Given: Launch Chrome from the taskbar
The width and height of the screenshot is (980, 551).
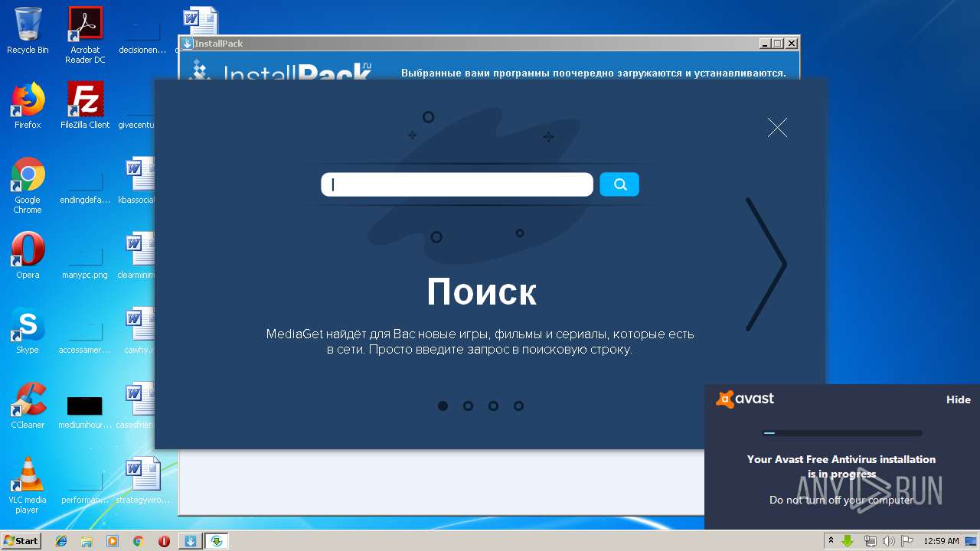Looking at the screenshot, I should point(138,541).
